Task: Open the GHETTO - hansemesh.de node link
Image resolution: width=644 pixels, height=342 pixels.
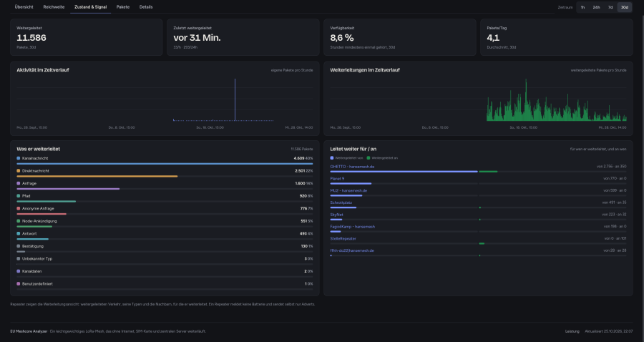Action: (352, 167)
